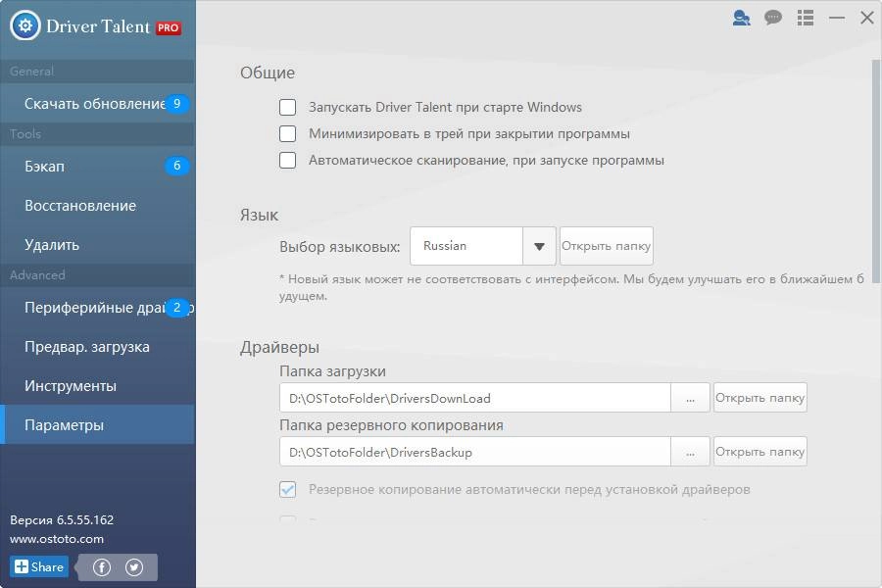Viewport: 882px width, 588px height.
Task: Click the Драйверы section heading
Action: coord(279,347)
